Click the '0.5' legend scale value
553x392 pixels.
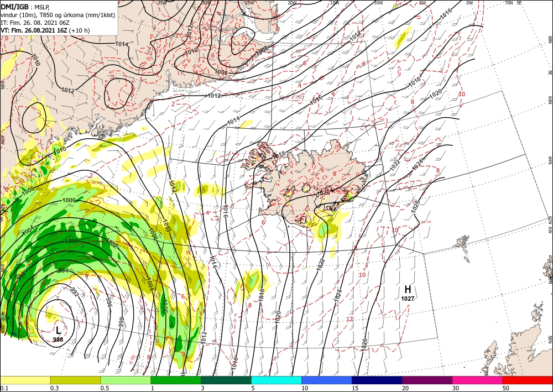104,388
